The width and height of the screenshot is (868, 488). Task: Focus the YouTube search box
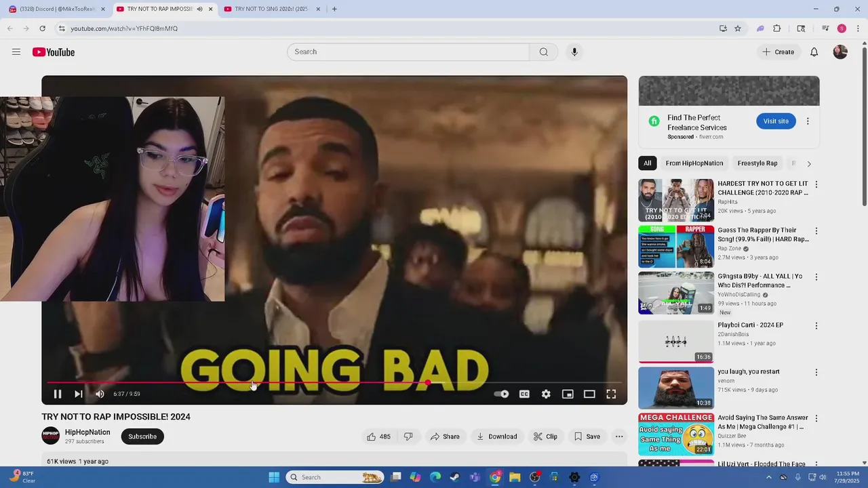pyautogui.click(x=408, y=52)
